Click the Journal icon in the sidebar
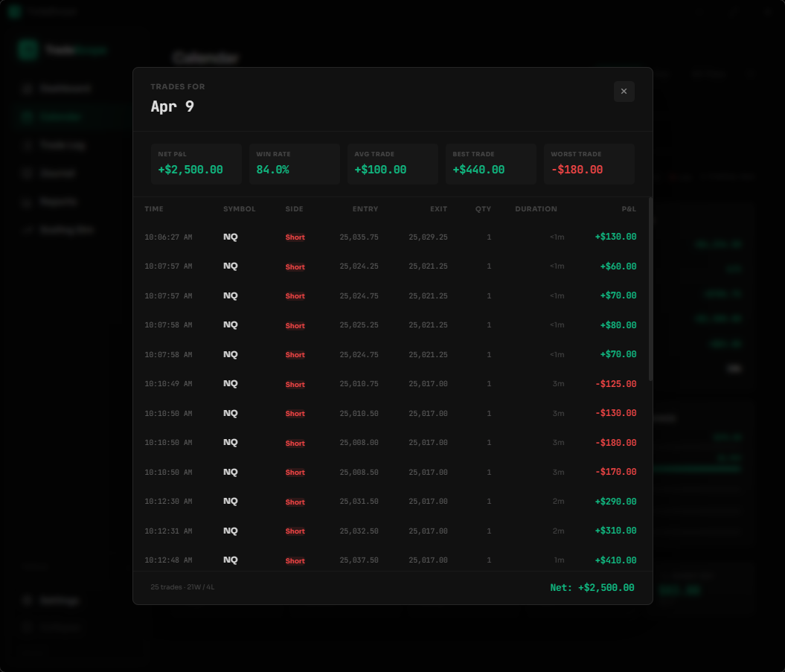This screenshot has height=672, width=785. (x=27, y=173)
